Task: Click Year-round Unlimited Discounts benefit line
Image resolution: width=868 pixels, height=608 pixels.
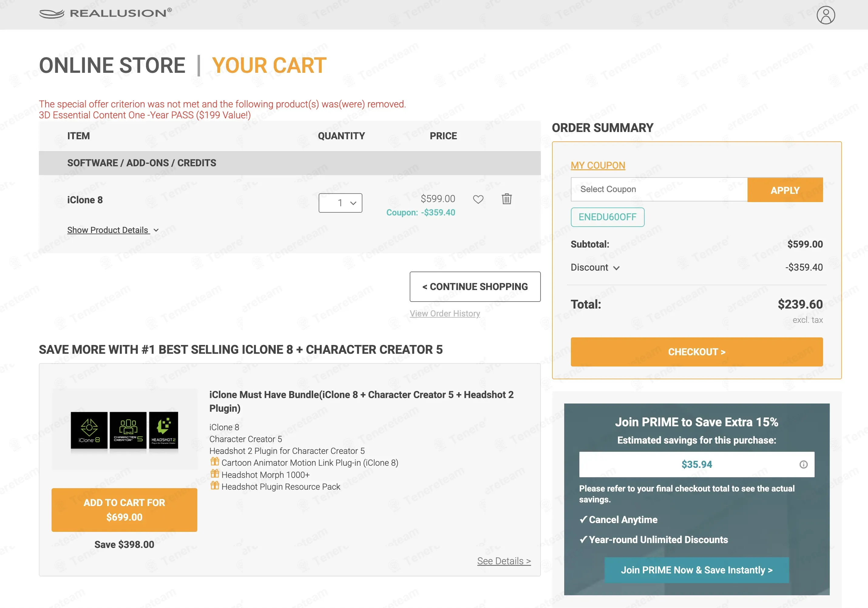Action: point(654,540)
